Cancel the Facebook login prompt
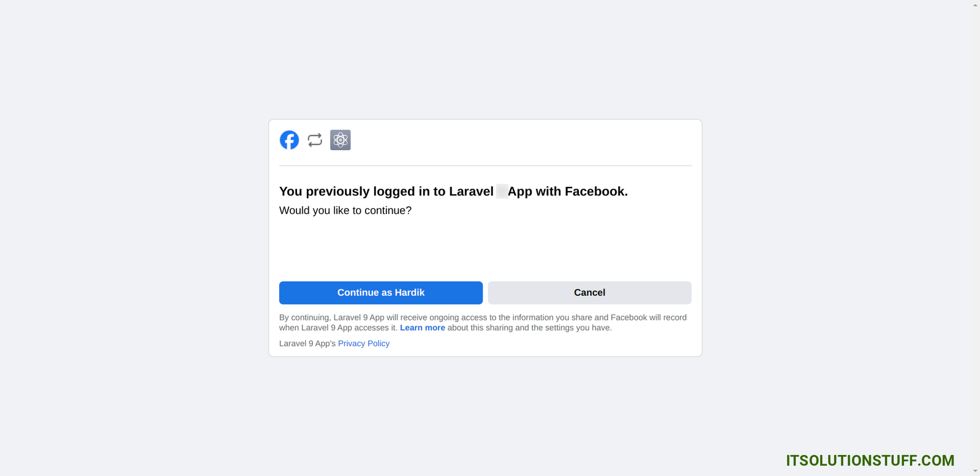The height and width of the screenshot is (476, 980). point(589,293)
